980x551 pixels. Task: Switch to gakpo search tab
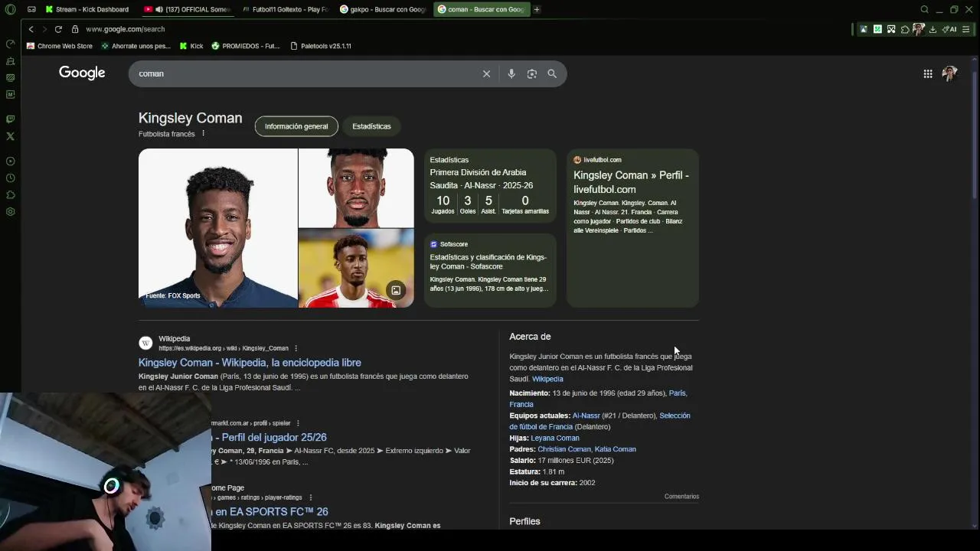(382, 9)
